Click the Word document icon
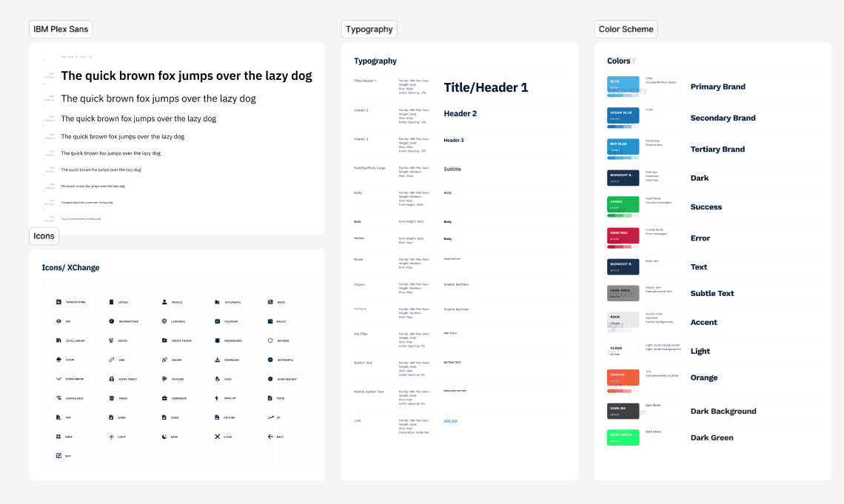Screen dimensions: 844x504 coord(111,417)
